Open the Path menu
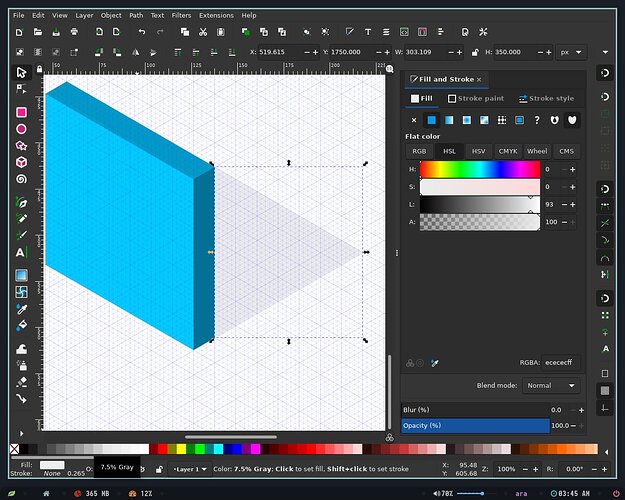 click(x=136, y=15)
